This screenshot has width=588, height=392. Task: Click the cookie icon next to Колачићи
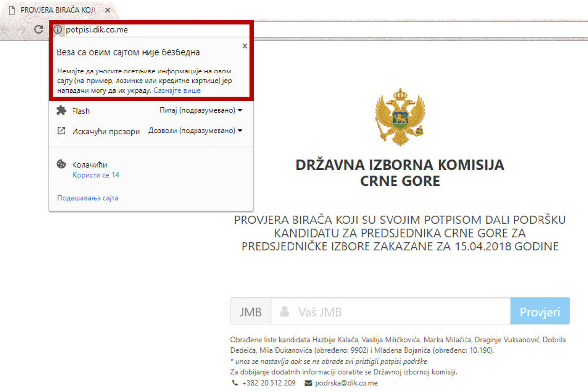pyautogui.click(x=61, y=164)
